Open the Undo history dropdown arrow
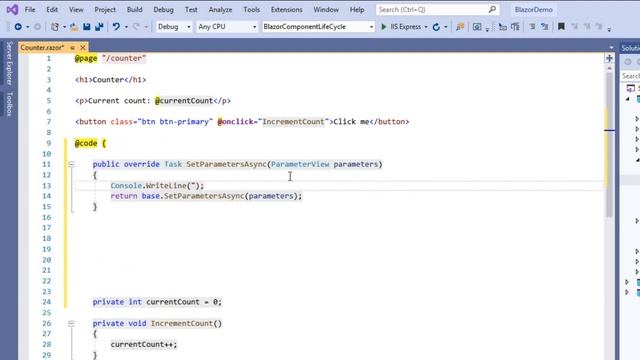The width and height of the screenshot is (640, 360). (126, 27)
